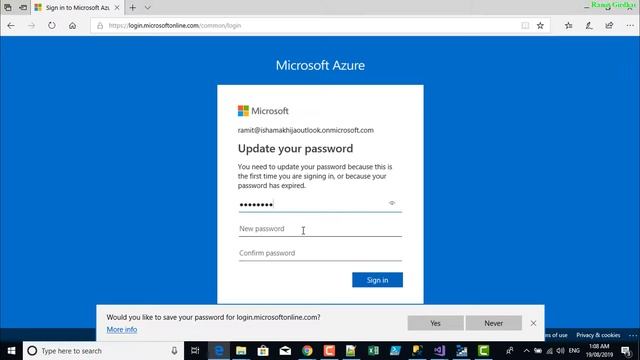Open network status in system tray
Image resolution: width=640 pixels, height=360 pixels.
pyautogui.click(x=549, y=351)
